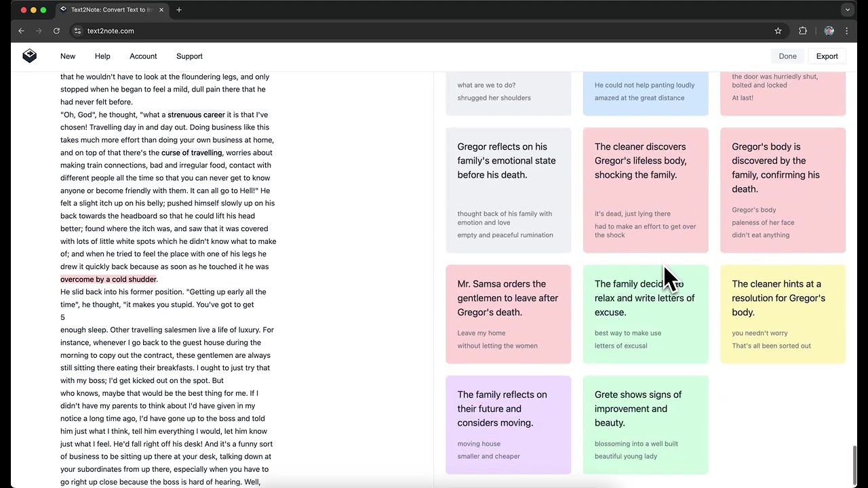Viewport: 868px width, 488px height.
Task: Open Chrome three-dot menu
Action: (846, 30)
